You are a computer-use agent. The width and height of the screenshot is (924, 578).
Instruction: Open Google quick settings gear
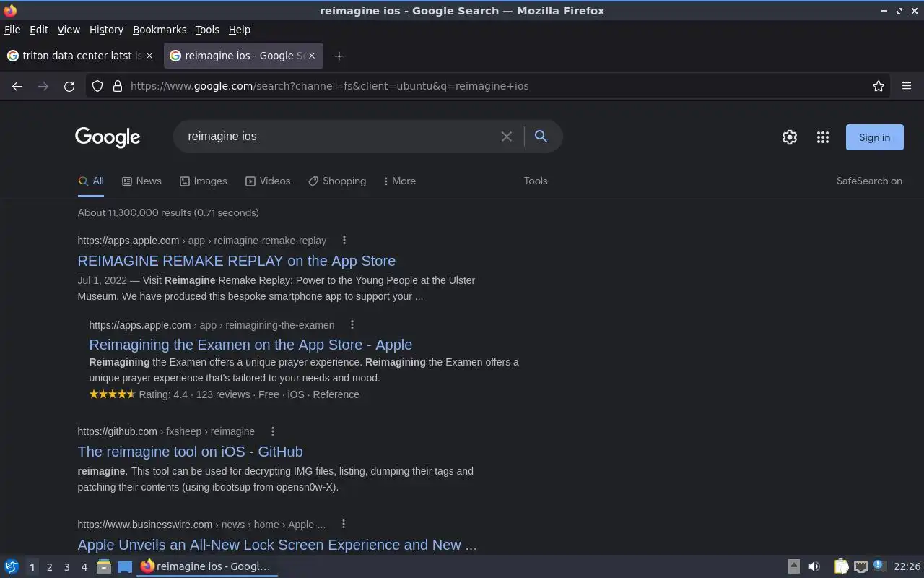[790, 137]
